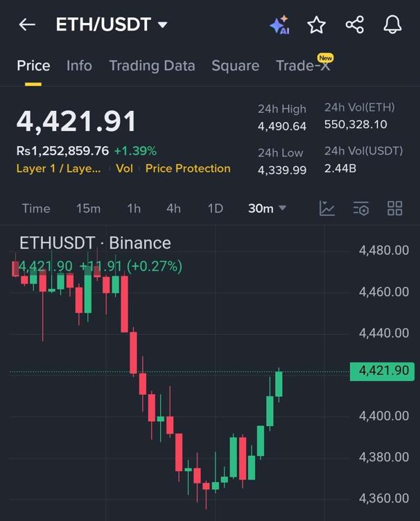Go to the Square tab

point(235,66)
